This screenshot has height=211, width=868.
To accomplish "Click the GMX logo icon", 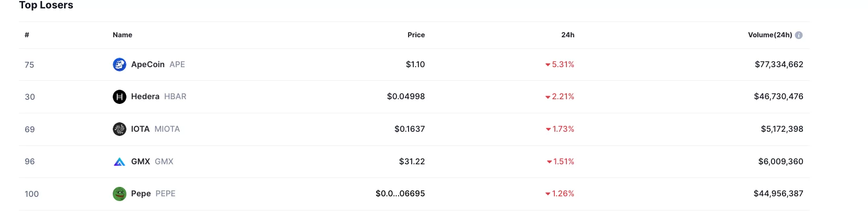I will click(x=120, y=162).
